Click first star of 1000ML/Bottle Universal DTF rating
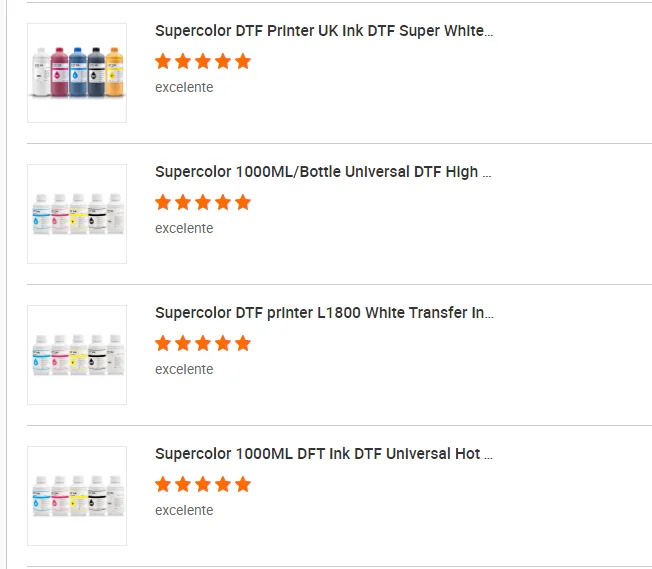Screen dimensions: 652x569 coord(163,202)
